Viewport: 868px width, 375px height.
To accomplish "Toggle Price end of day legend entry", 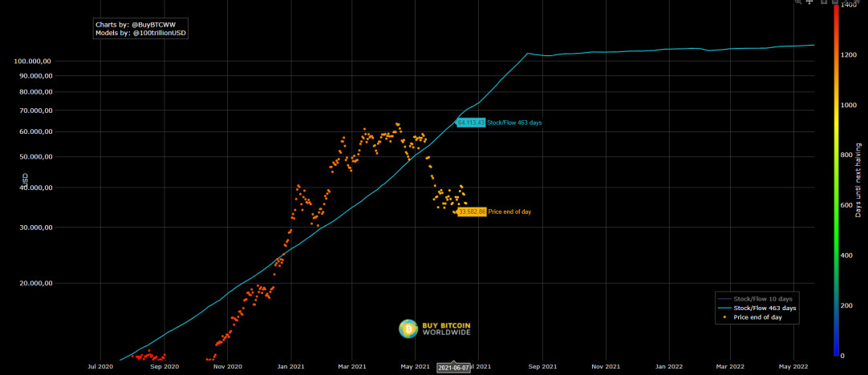I will pos(757,317).
